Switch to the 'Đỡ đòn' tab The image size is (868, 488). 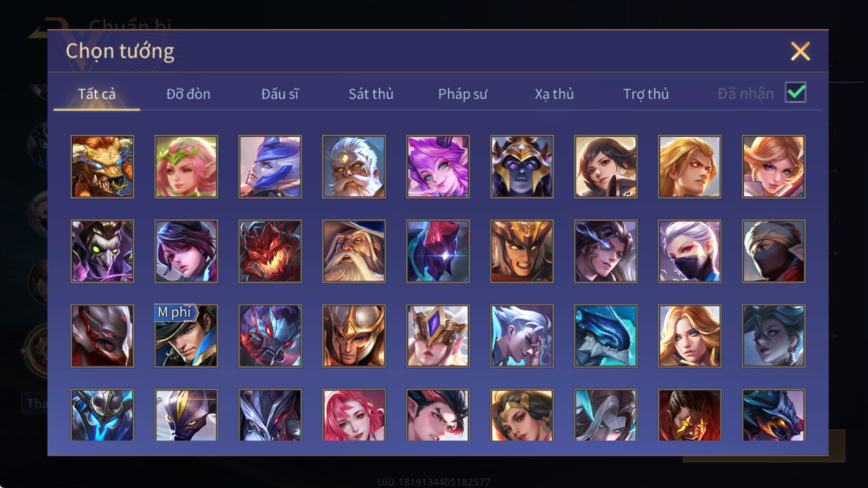188,94
